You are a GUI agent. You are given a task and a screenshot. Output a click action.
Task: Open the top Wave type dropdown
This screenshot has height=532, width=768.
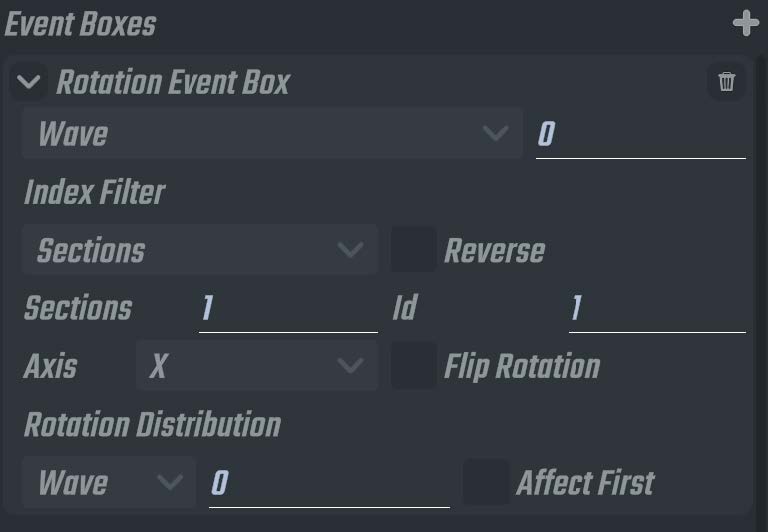point(272,133)
